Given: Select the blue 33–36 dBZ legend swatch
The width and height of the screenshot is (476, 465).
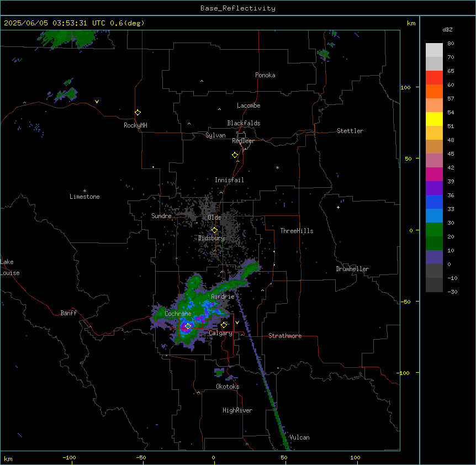Looking at the screenshot, I should (434, 202).
